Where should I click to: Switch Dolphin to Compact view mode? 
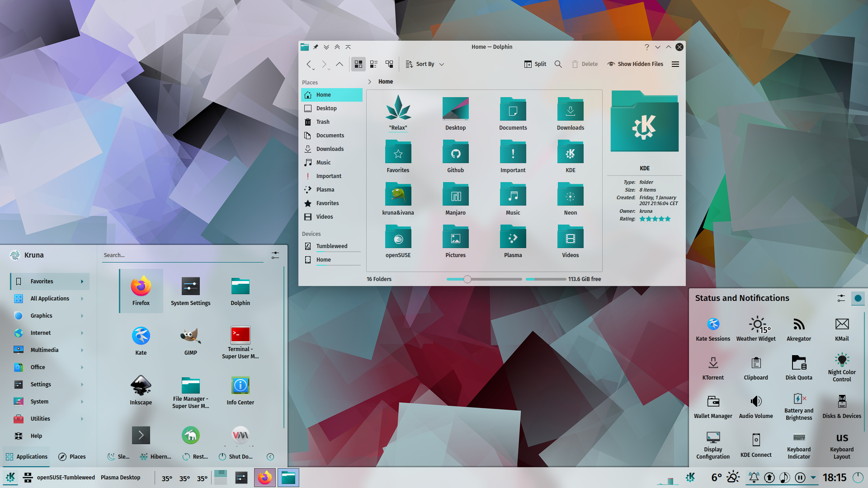tap(374, 64)
